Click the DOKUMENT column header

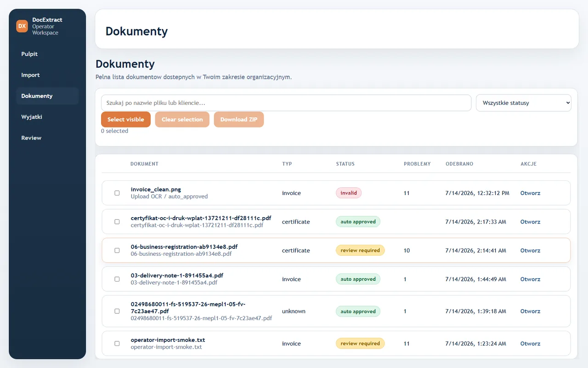pyautogui.click(x=144, y=164)
